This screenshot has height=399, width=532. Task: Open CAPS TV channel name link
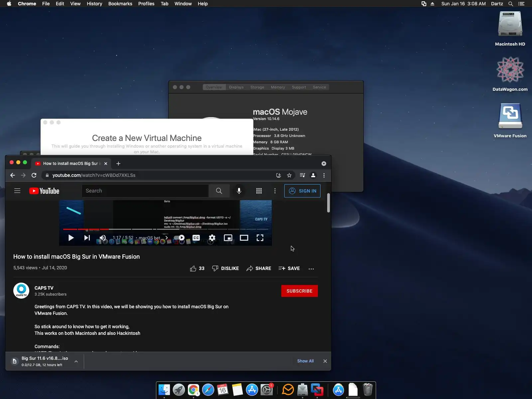tap(44, 288)
